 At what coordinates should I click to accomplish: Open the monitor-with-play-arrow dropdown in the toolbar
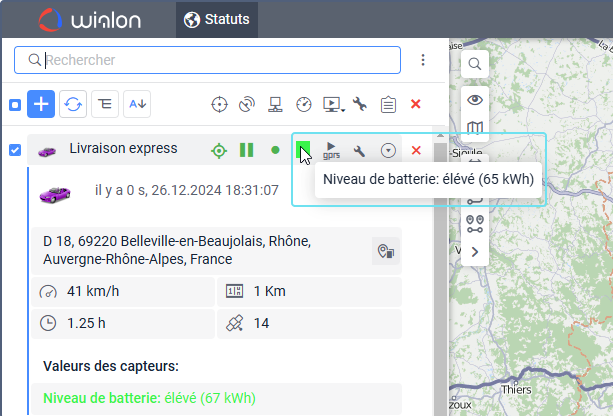333,104
